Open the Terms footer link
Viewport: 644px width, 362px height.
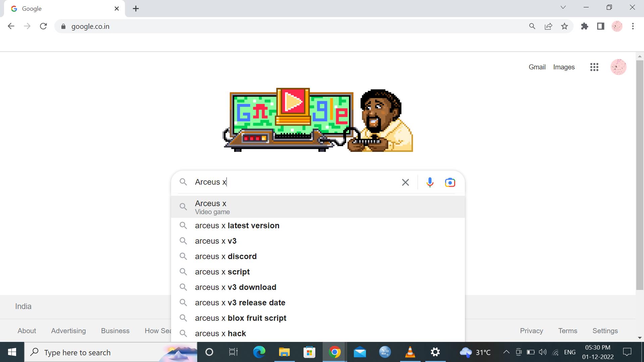coord(568,331)
